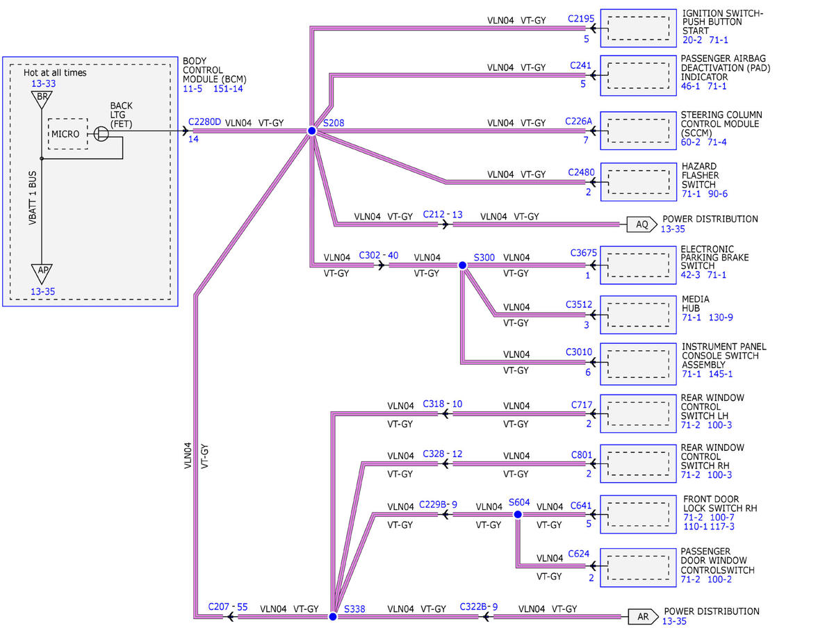
Task: Click inline connector label C212 - 13
Action: 443,215
